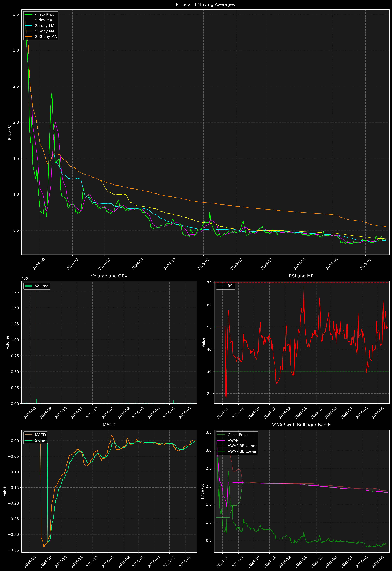Select the 'VWAP with Bollinger Bands' title

click(x=302, y=425)
